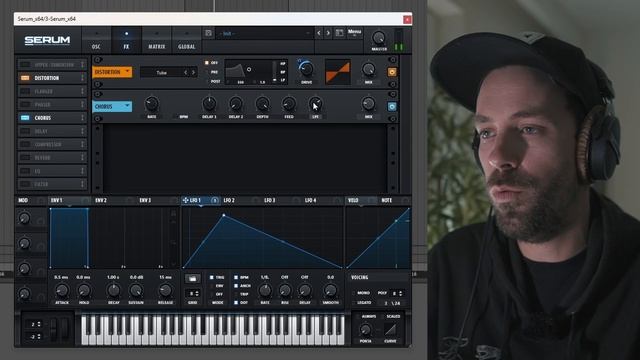Toggle Distortion power button in rack
This screenshot has height=360, width=640.
click(392, 72)
